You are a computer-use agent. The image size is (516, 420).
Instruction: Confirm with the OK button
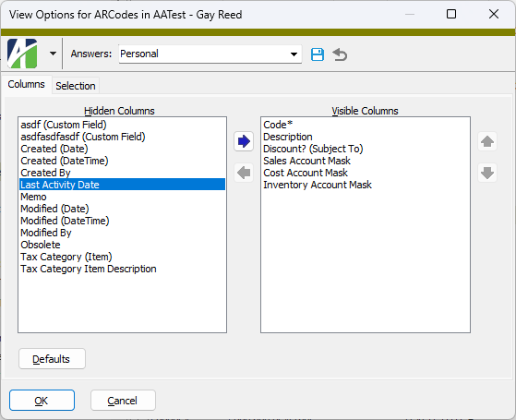coord(42,401)
